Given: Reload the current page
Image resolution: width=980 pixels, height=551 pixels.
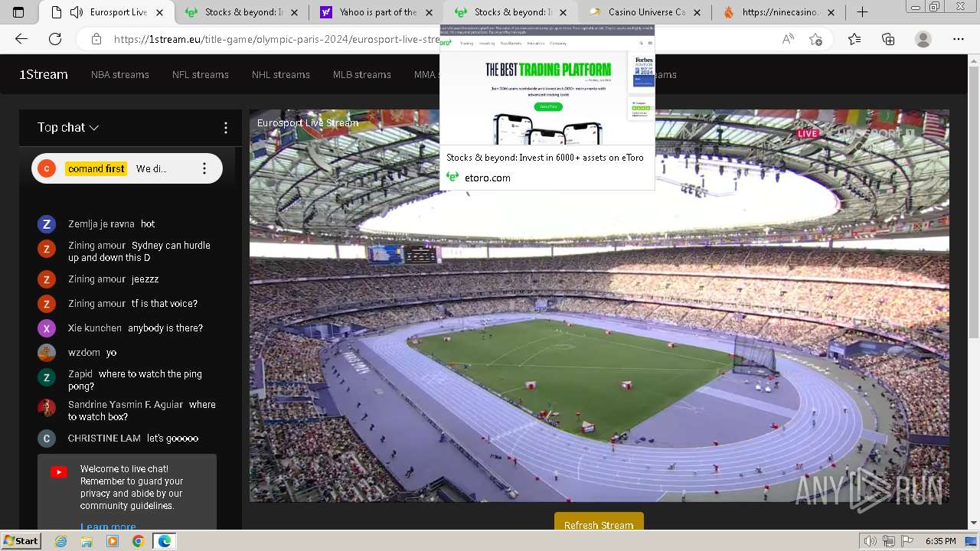Looking at the screenshot, I should (x=55, y=39).
